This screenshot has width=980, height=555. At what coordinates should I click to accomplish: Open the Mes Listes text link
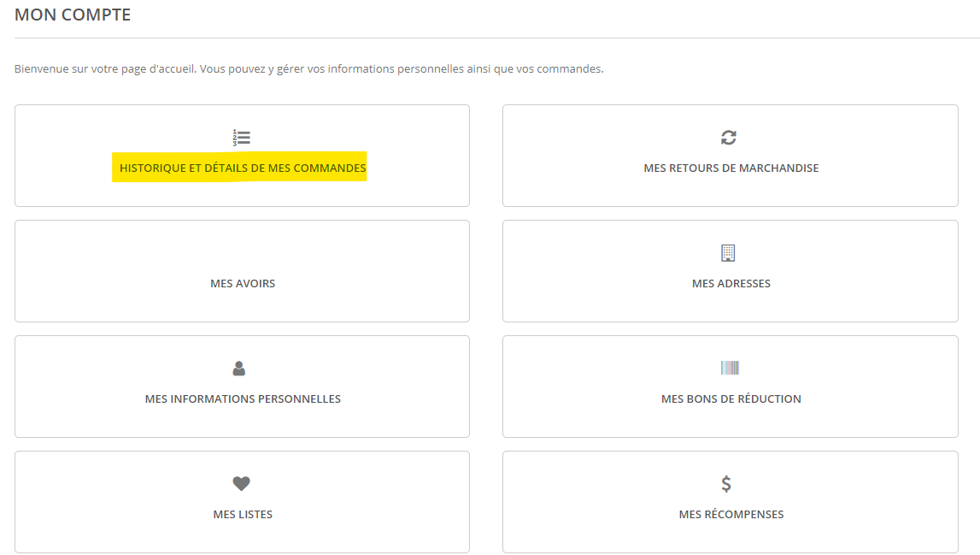[x=243, y=515]
